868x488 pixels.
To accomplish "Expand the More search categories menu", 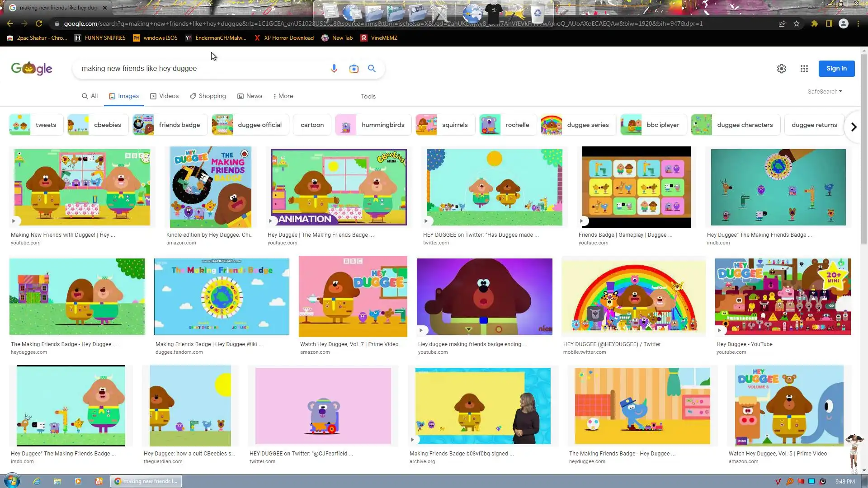I will point(283,96).
